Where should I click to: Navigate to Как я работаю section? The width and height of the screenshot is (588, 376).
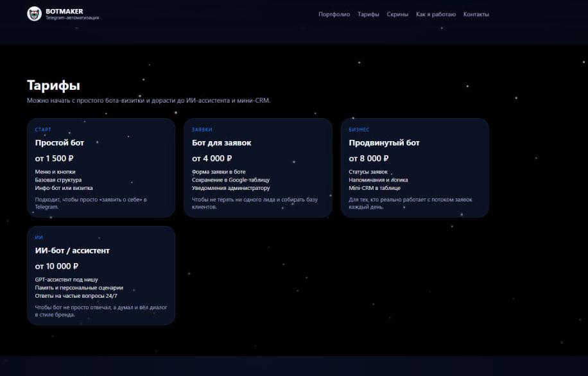[x=435, y=14]
